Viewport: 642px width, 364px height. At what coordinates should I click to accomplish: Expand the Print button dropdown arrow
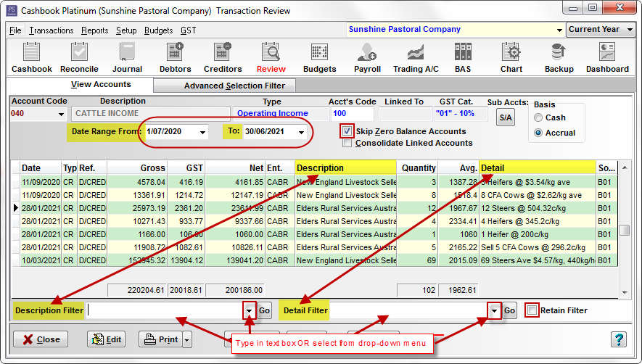187,339
